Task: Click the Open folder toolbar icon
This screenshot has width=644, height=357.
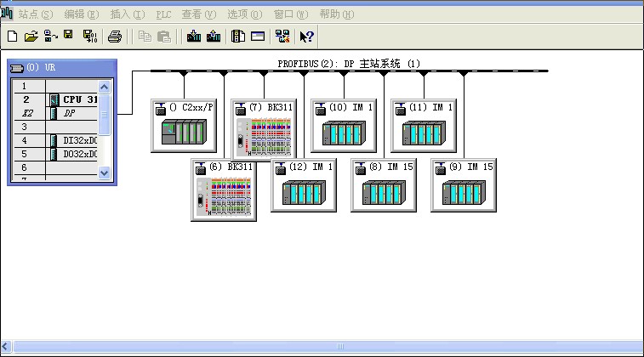Action: tap(31, 36)
